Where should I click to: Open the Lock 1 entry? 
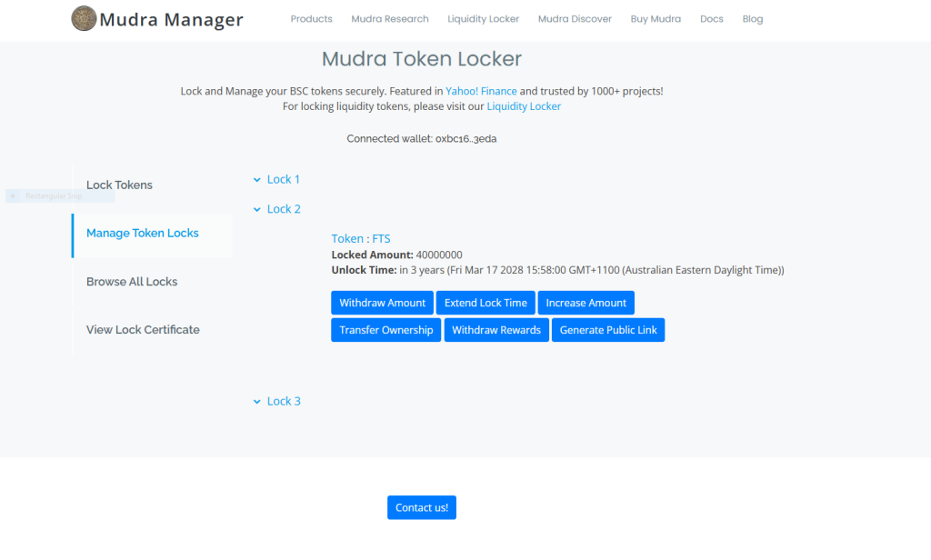coord(284,179)
